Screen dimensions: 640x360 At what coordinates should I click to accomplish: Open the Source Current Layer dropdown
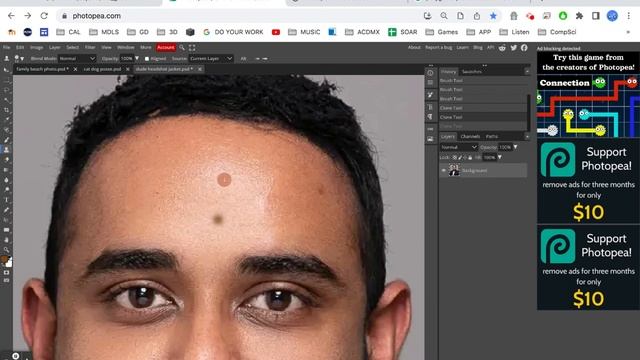[x=211, y=59]
